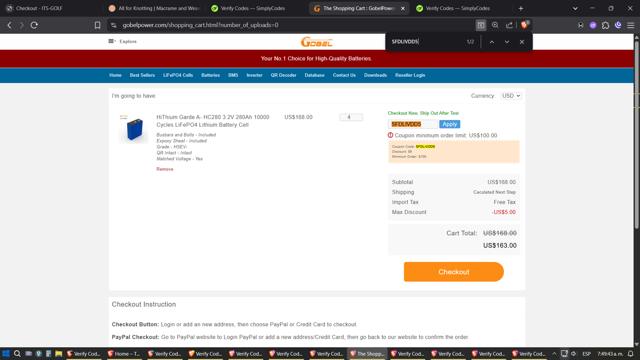Viewport: 640px width, 360px height.
Task: Open Inverter navigation item
Action: (254, 75)
